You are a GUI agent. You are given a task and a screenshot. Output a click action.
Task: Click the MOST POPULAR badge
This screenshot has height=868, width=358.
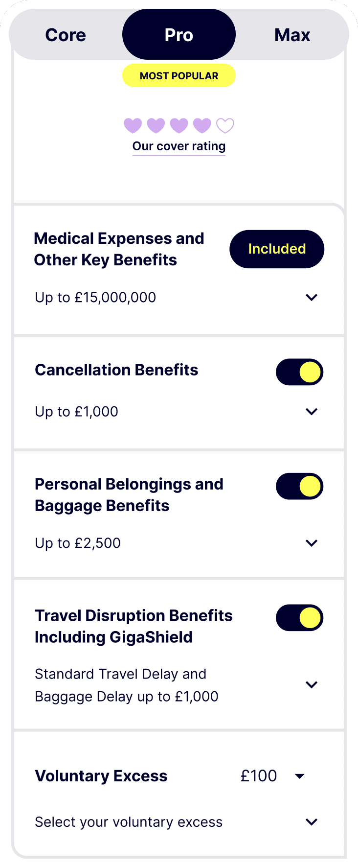tap(179, 75)
